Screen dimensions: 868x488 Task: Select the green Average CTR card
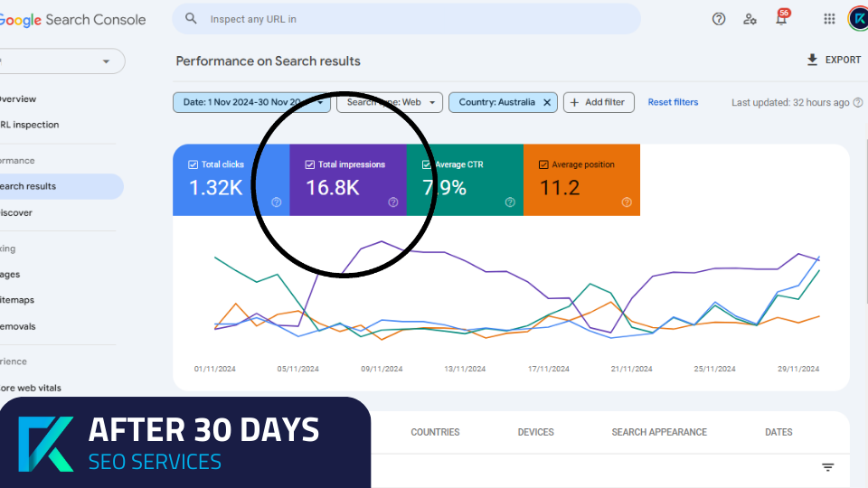pyautogui.click(x=465, y=180)
